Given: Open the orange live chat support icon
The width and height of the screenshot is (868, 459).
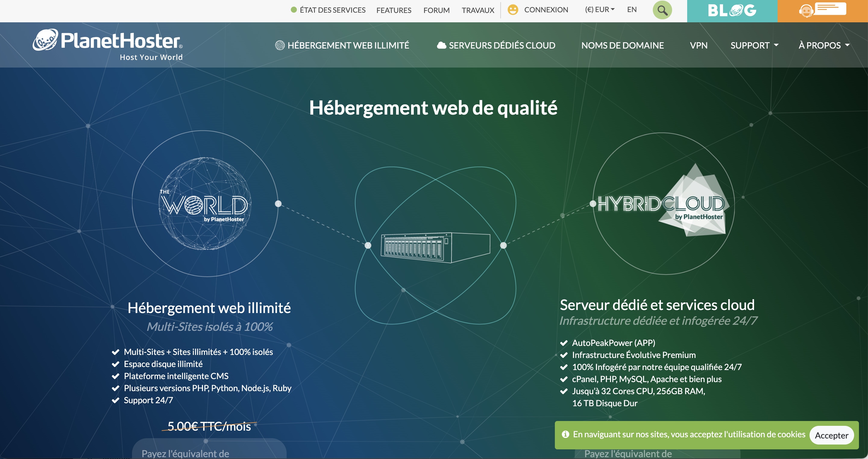Looking at the screenshot, I should click(x=822, y=11).
